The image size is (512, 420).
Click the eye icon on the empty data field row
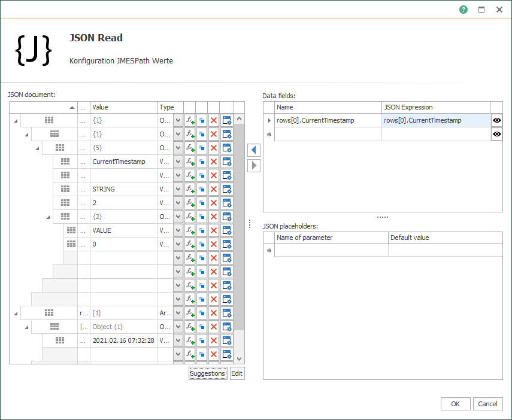pos(497,134)
